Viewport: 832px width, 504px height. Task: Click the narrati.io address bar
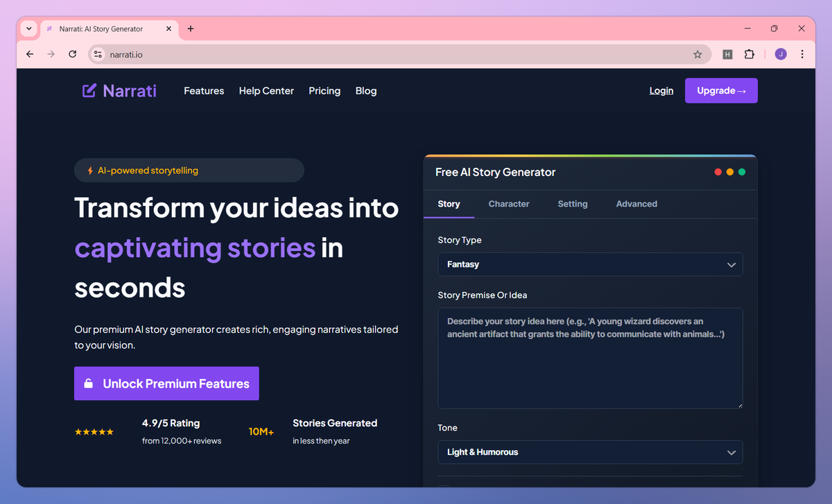(399, 54)
